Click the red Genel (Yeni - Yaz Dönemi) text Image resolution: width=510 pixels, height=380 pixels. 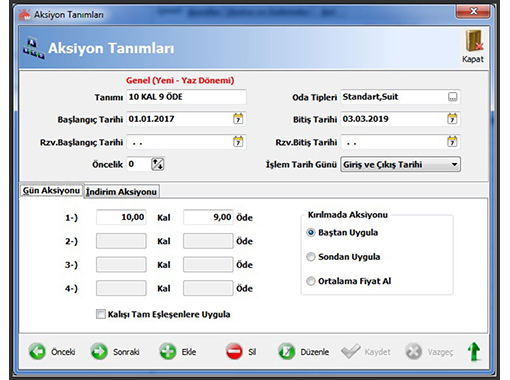click(180, 80)
